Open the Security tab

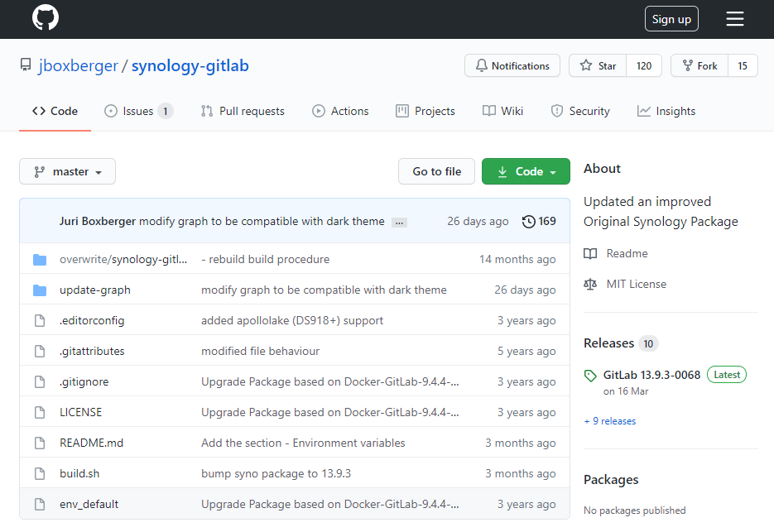coord(580,111)
